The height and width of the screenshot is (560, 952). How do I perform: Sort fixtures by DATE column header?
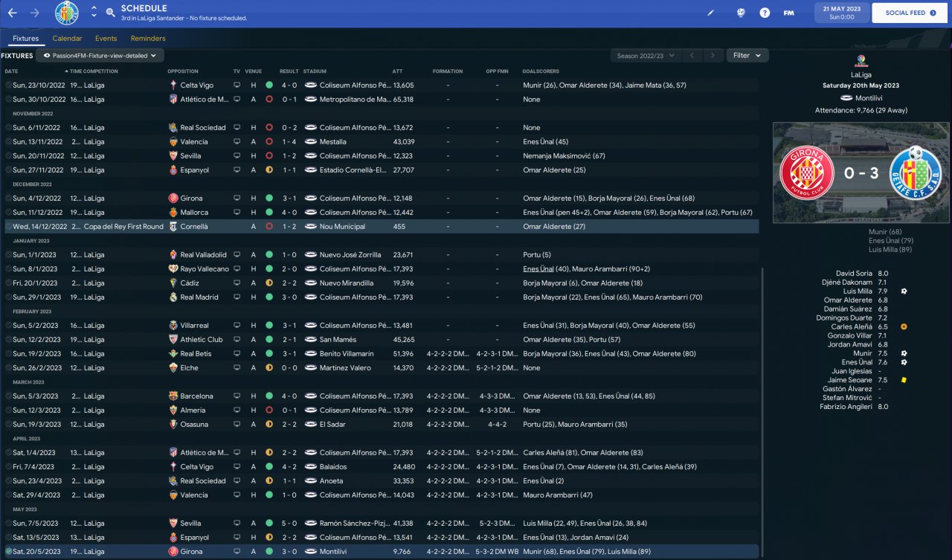(11, 71)
